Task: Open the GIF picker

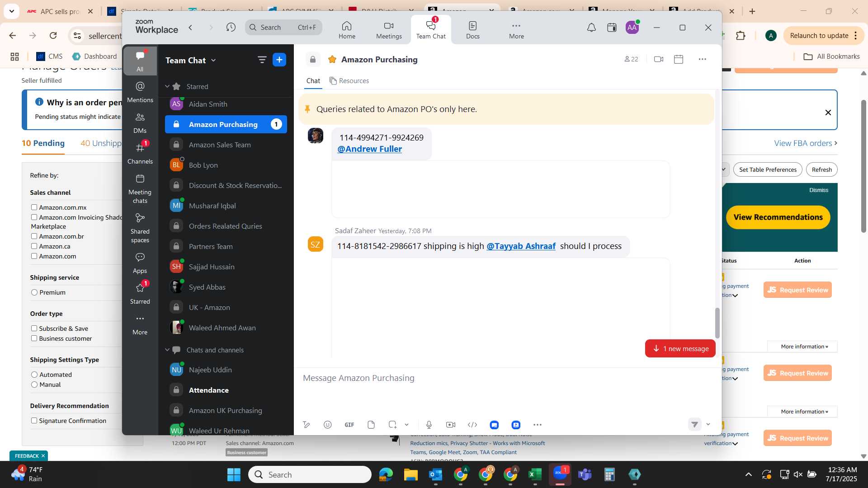Action: pyautogui.click(x=349, y=425)
